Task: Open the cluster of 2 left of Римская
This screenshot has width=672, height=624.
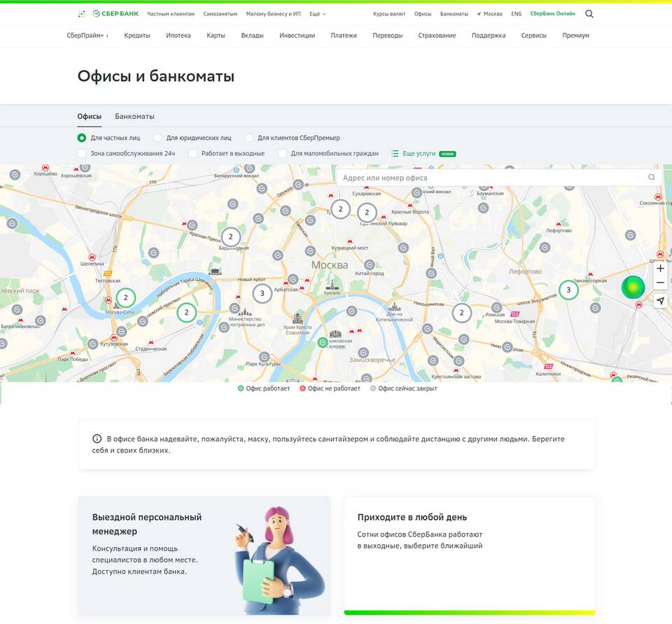Action: tap(461, 313)
